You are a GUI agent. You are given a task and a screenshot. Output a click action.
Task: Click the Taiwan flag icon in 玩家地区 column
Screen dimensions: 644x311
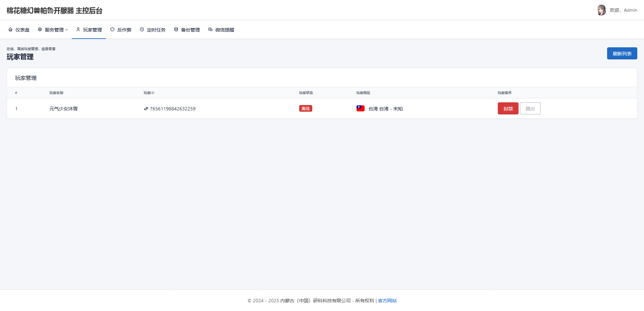360,108
